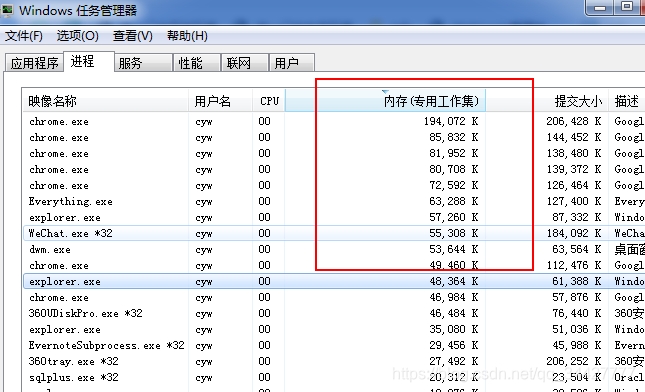The height and width of the screenshot is (392, 645).
Task: Select the dwm.exe process row
Action: [334, 249]
